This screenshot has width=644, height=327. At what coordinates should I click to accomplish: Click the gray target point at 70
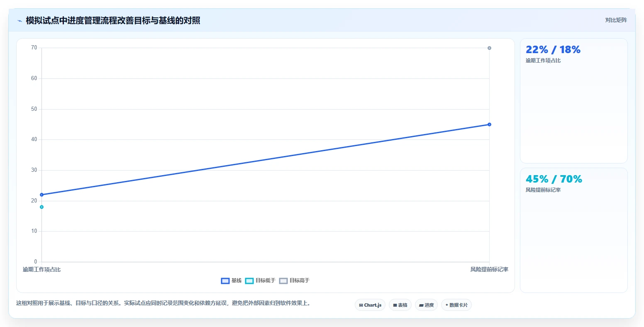[x=489, y=48]
